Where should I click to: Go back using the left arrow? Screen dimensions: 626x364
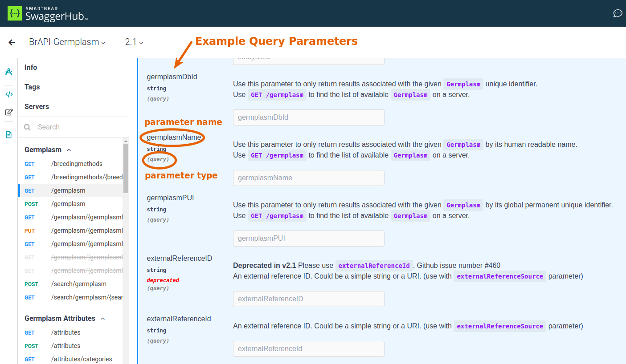point(12,42)
